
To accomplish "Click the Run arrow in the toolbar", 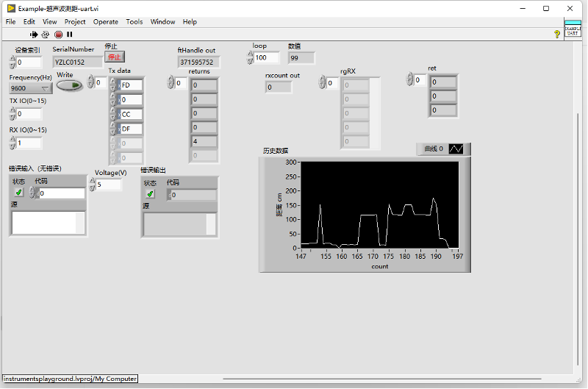I will coord(34,34).
